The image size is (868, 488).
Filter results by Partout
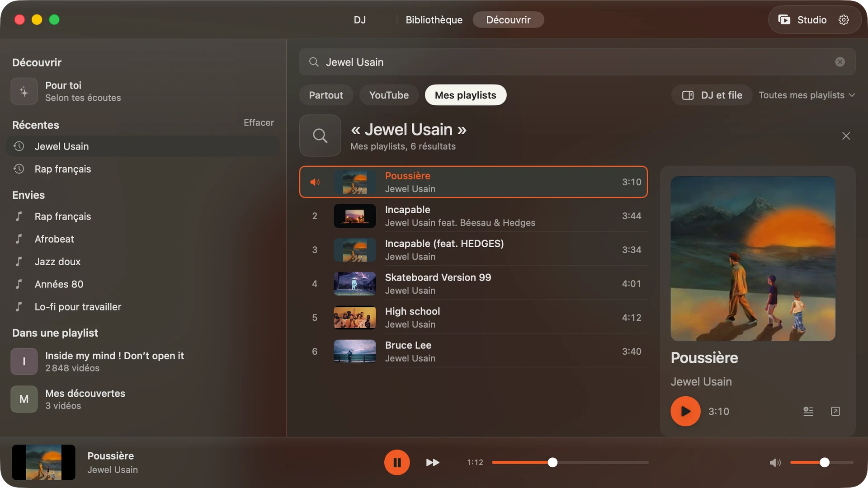click(x=326, y=95)
